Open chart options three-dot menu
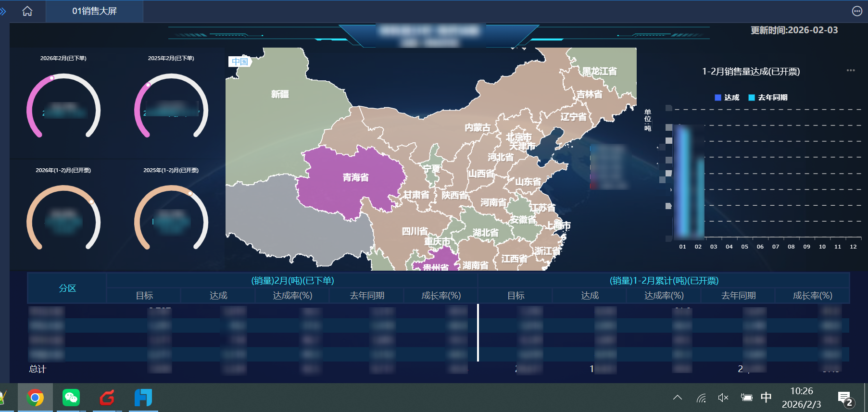Viewport: 868px width, 412px height. pos(851,70)
